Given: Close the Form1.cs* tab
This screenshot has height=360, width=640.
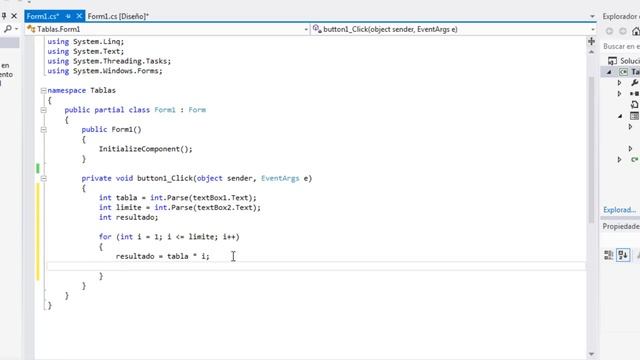Looking at the screenshot, I should coord(79,16).
